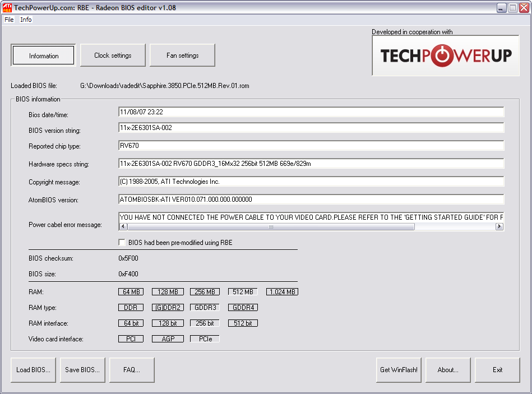Select the (G)DDR2 RAM type indicator
532x394 pixels.
[x=168, y=308]
